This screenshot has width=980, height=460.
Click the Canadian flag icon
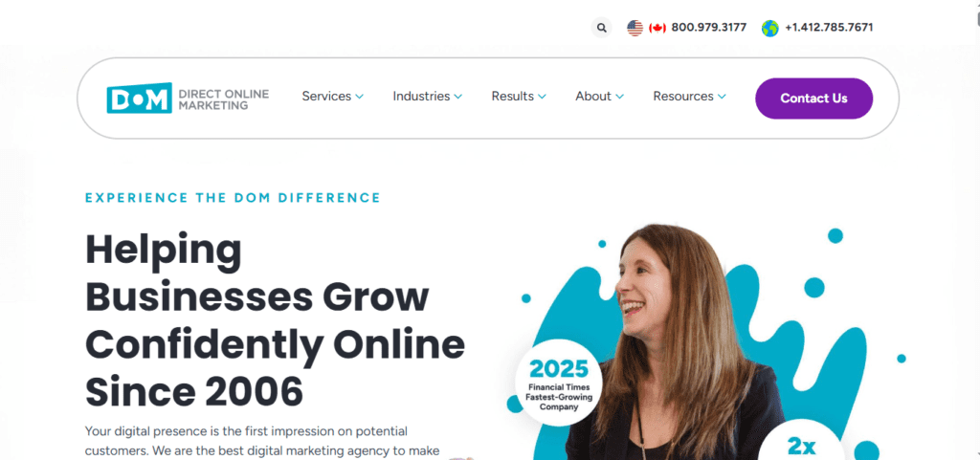tap(657, 28)
